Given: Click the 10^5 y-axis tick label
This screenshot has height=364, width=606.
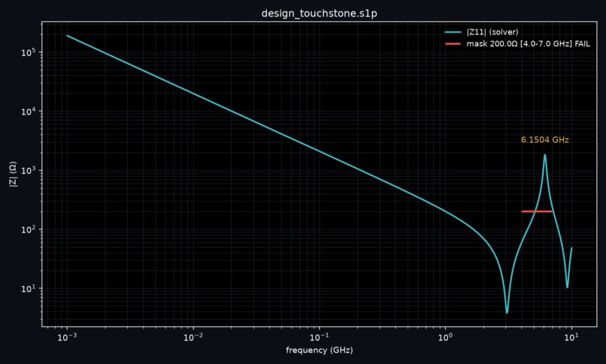Looking at the screenshot, I should pos(29,52).
